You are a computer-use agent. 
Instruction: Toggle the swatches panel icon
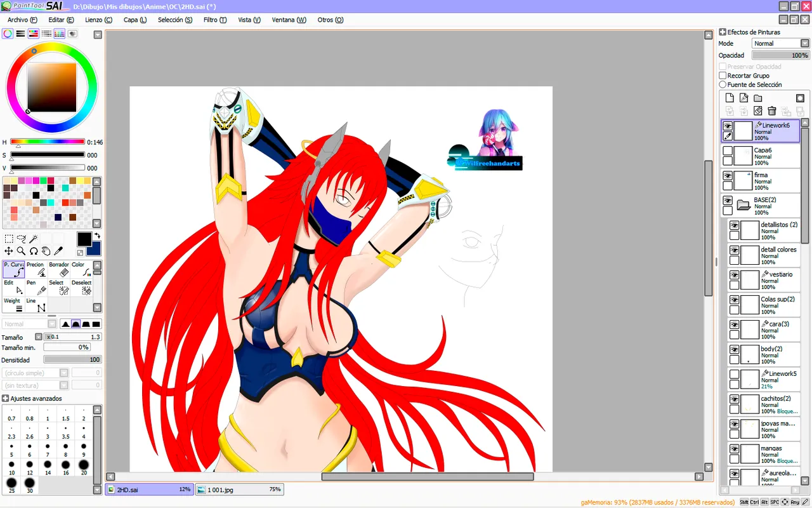click(x=59, y=34)
